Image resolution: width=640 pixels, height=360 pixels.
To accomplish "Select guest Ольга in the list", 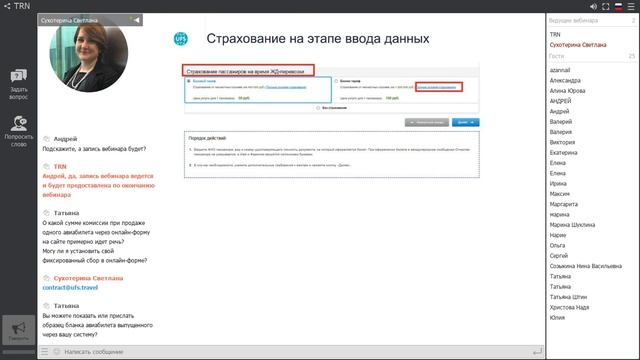I will 558,245.
